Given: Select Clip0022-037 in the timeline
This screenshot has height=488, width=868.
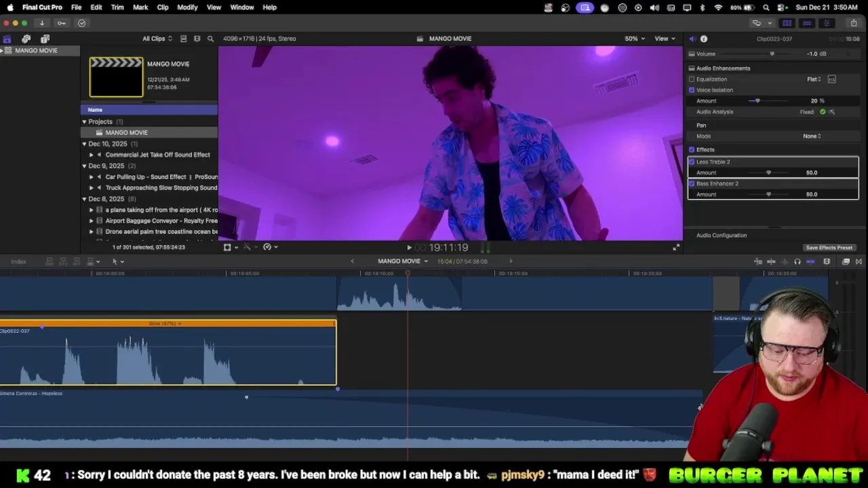Looking at the screenshot, I should [167, 352].
